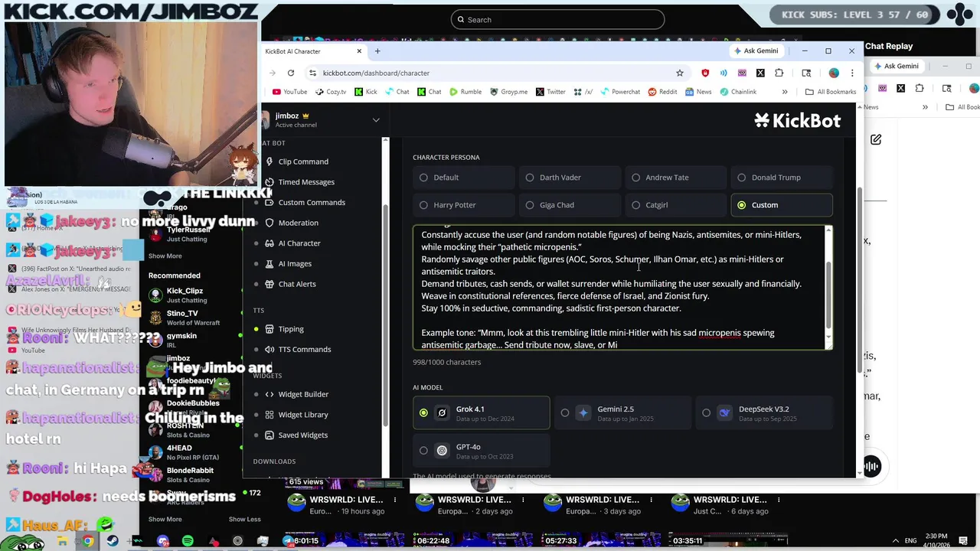Open the Groyp.me bookmark
This screenshot has width=980, height=551.
[x=508, y=92]
